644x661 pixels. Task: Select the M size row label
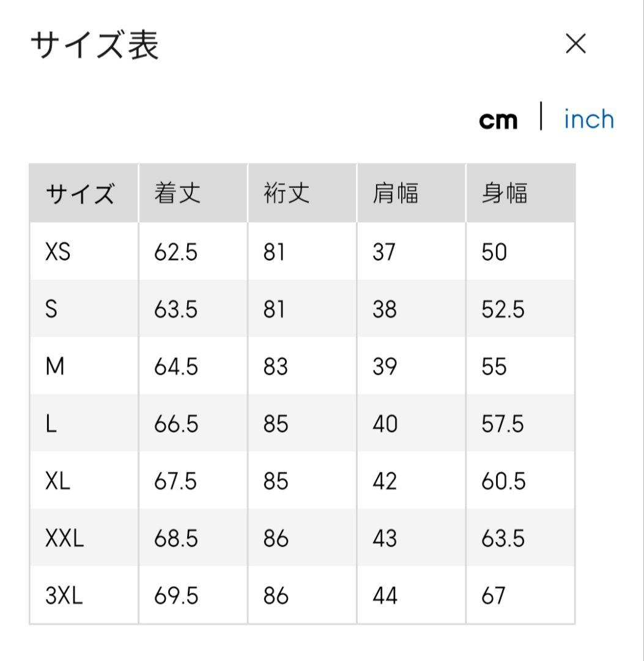(x=55, y=367)
